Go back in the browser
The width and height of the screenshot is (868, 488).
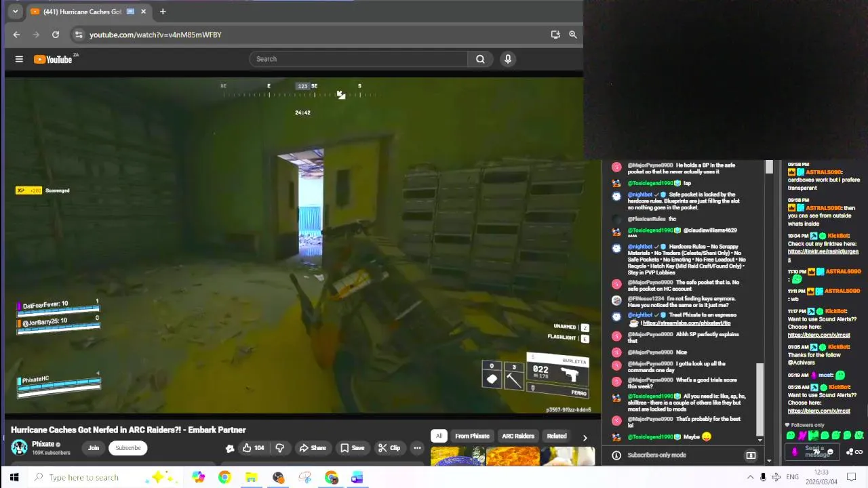pyautogui.click(x=16, y=35)
